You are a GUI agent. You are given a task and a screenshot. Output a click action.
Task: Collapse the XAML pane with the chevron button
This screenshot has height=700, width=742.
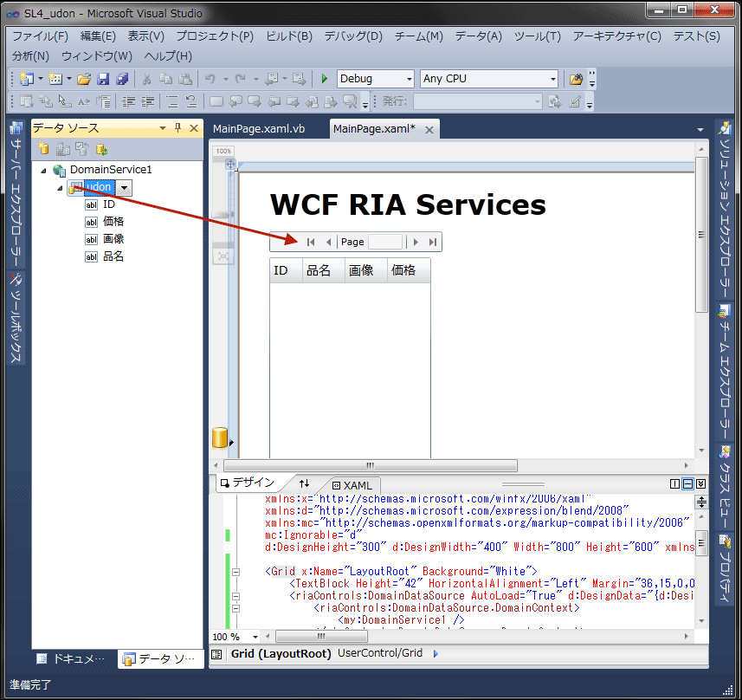700,483
